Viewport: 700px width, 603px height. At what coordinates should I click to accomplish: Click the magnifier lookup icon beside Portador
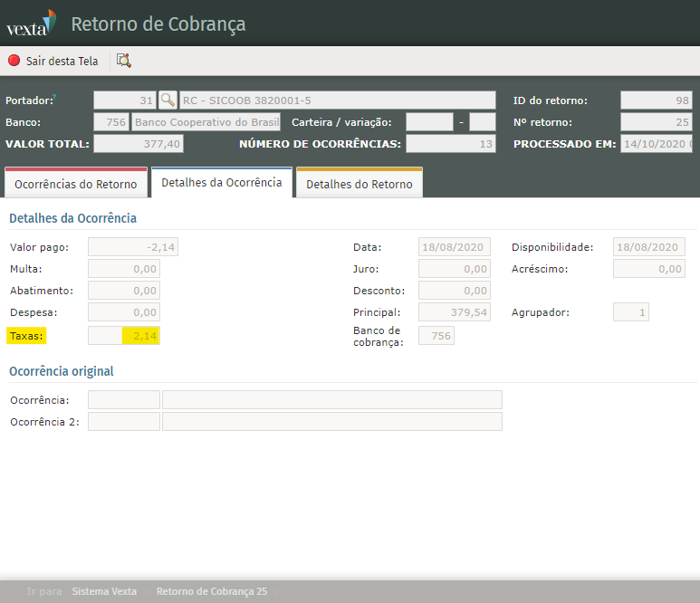168,100
